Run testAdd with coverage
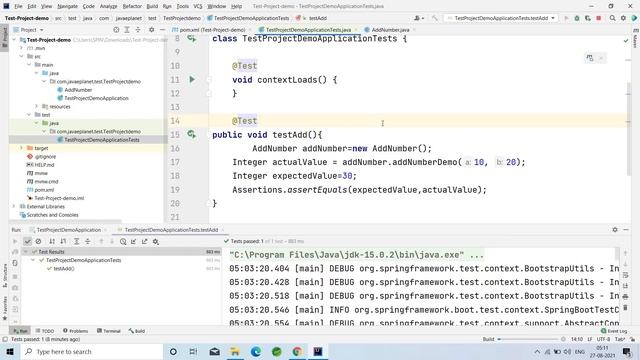The height and width of the screenshot is (360, 640). click(588, 18)
